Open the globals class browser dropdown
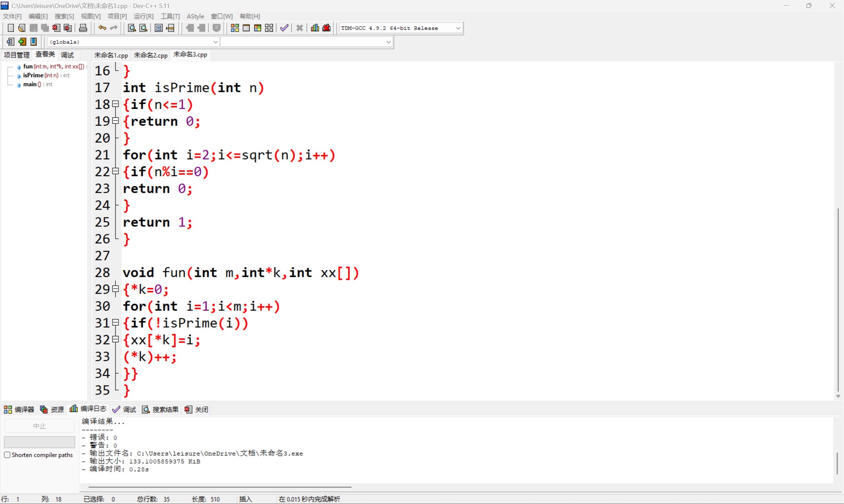Screen dimensions: 844x504 point(215,42)
